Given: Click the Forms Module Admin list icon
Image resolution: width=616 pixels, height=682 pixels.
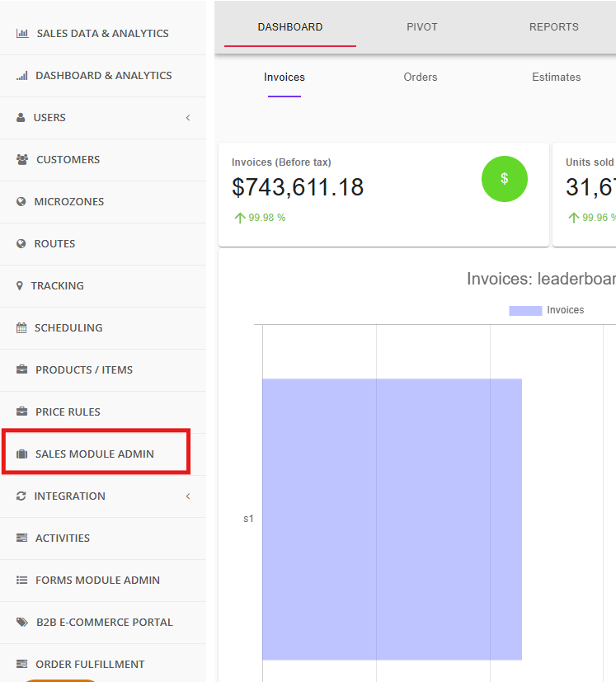Looking at the screenshot, I should coord(21,581).
